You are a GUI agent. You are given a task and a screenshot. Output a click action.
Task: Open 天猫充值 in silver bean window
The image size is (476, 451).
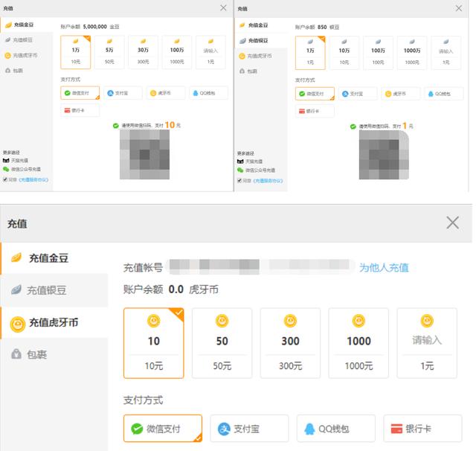250,161
